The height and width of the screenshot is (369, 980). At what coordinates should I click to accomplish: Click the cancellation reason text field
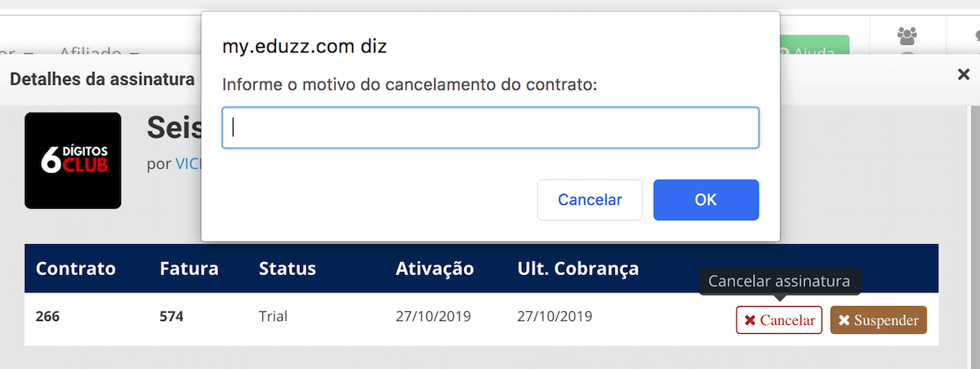pos(490,127)
